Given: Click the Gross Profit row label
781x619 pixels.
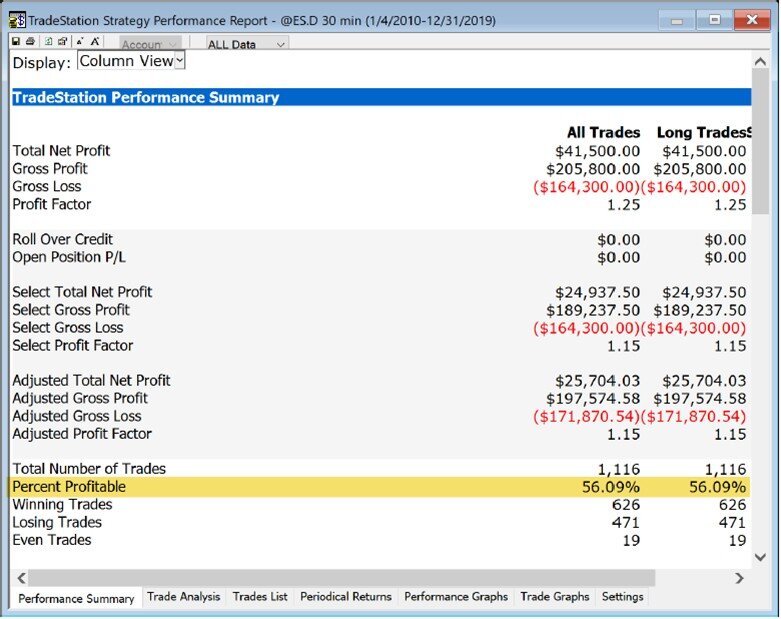Looking at the screenshot, I should click(x=50, y=169).
